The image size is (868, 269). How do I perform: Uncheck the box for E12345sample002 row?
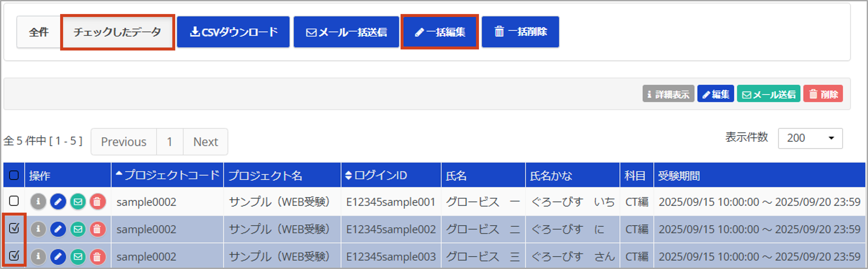tap(14, 228)
